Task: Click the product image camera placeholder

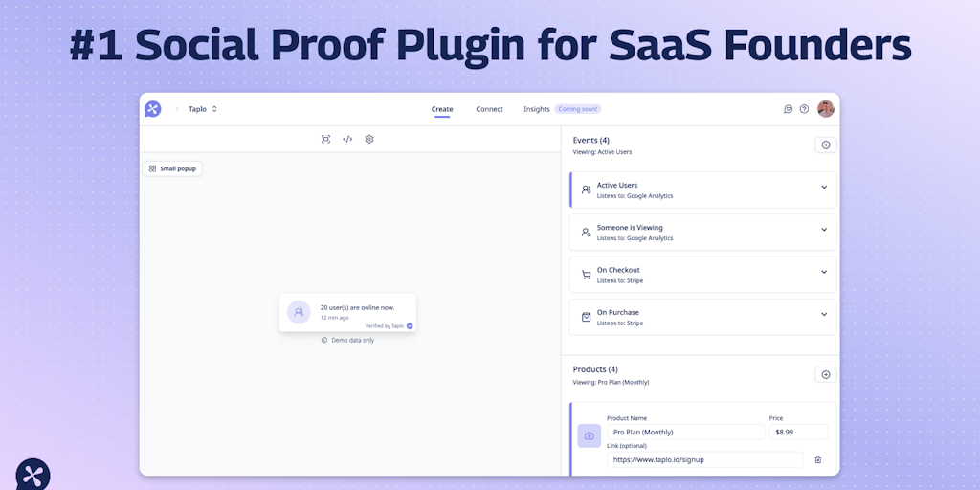Action: [x=589, y=435]
